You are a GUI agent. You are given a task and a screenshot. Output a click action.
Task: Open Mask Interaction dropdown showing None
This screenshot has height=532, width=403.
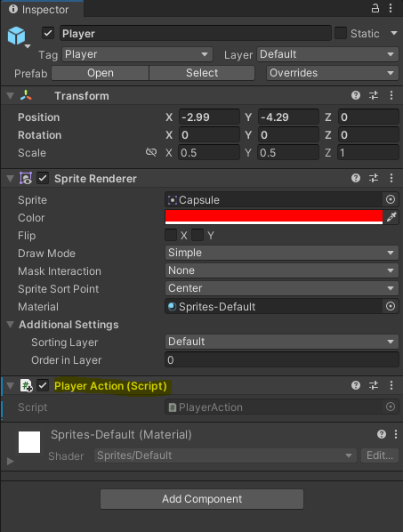[x=281, y=270]
